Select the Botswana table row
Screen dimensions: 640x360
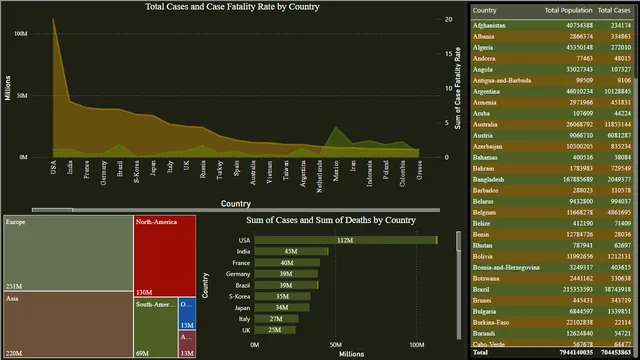pyautogui.click(x=552, y=279)
